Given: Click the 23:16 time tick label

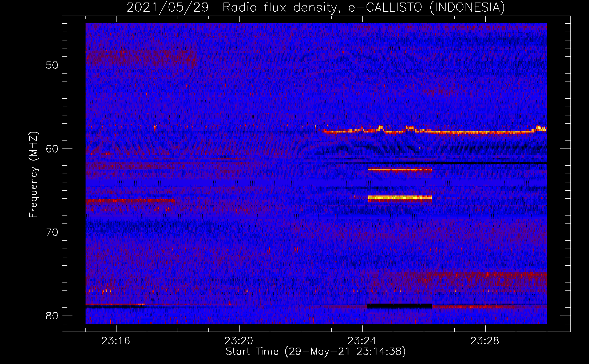Looking at the screenshot, I should click(x=116, y=341).
